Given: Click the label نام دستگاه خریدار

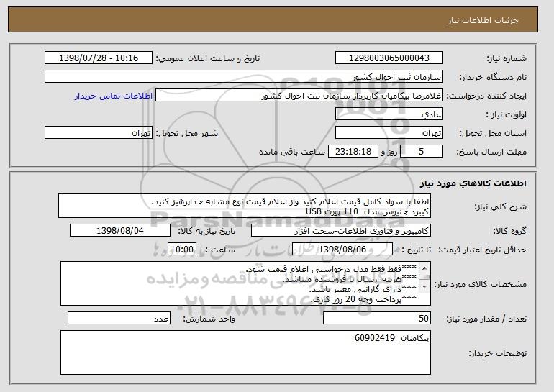Looking at the screenshot, I should [x=493, y=77].
